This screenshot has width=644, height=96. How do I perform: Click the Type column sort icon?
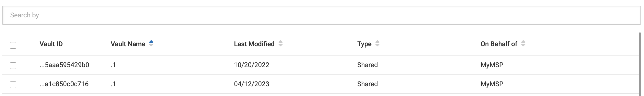(x=377, y=44)
